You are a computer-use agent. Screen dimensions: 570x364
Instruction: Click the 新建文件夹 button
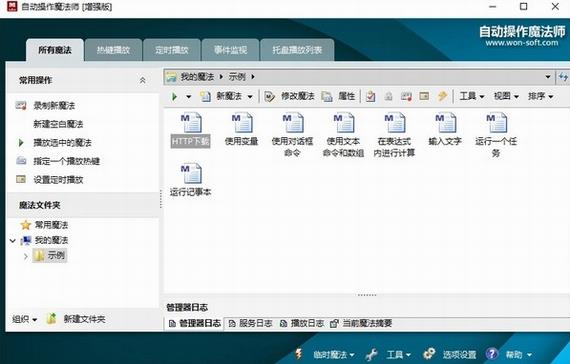[76, 319]
